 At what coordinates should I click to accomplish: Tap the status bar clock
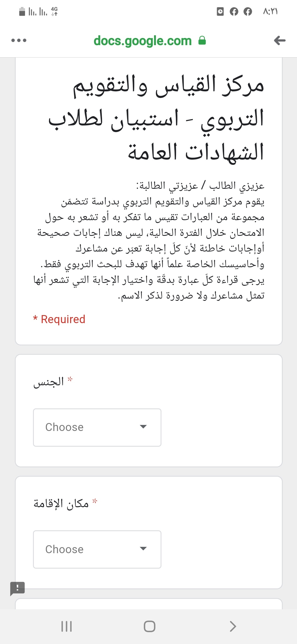click(x=271, y=12)
